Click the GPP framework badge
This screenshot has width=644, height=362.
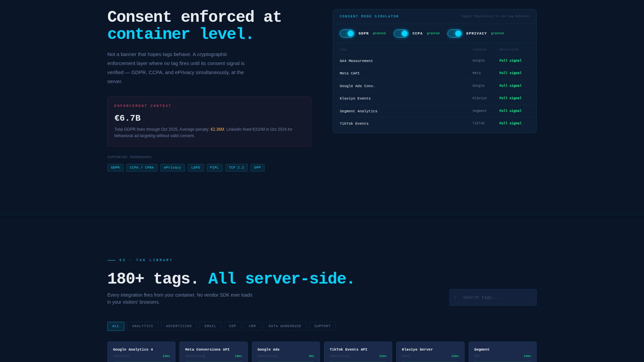(257, 168)
